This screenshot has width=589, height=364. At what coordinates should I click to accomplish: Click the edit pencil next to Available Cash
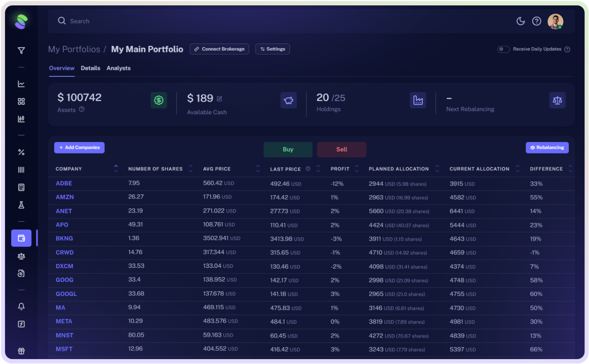click(219, 98)
